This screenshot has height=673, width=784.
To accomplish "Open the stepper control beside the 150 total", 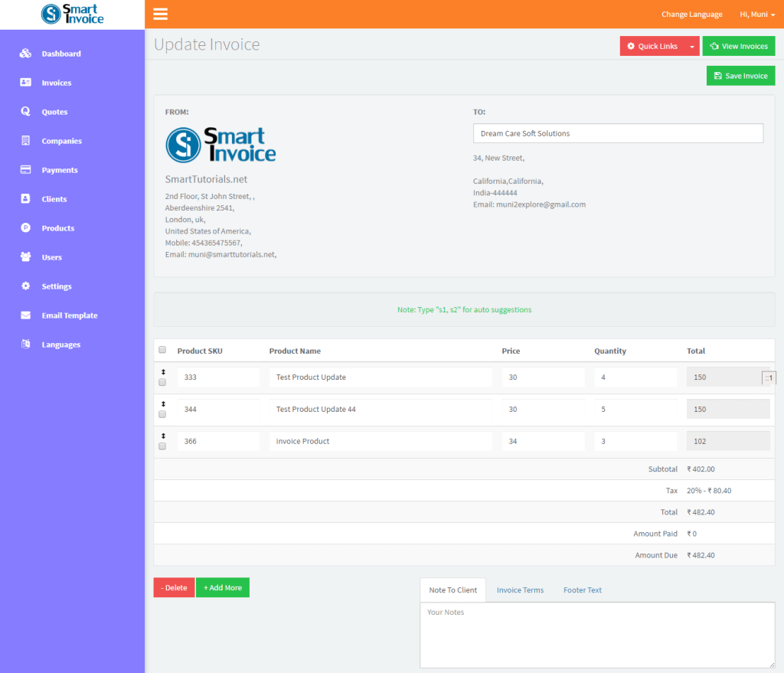I will (x=769, y=377).
